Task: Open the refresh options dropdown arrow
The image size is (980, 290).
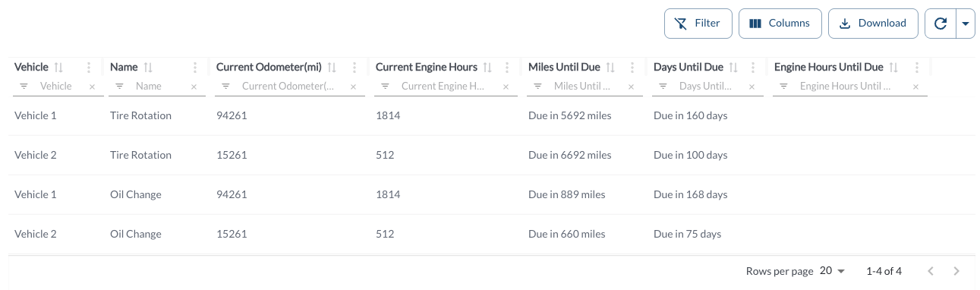Action: point(966,24)
